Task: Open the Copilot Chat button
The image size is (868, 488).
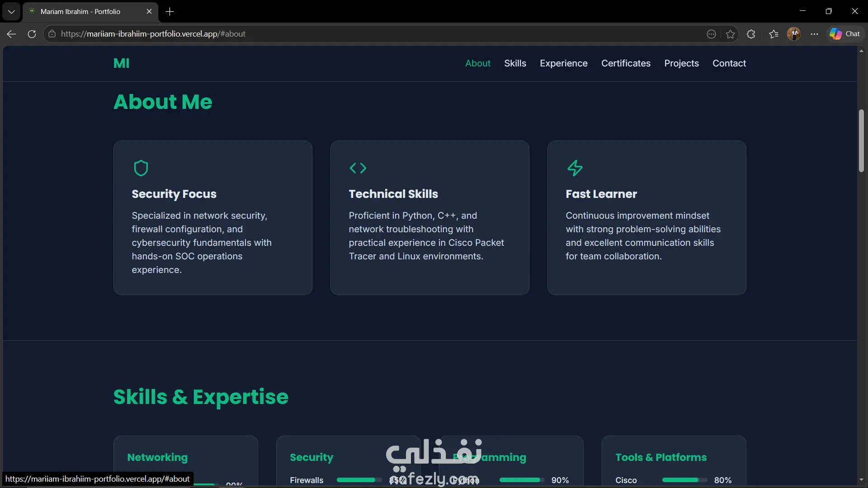Action: tap(845, 34)
